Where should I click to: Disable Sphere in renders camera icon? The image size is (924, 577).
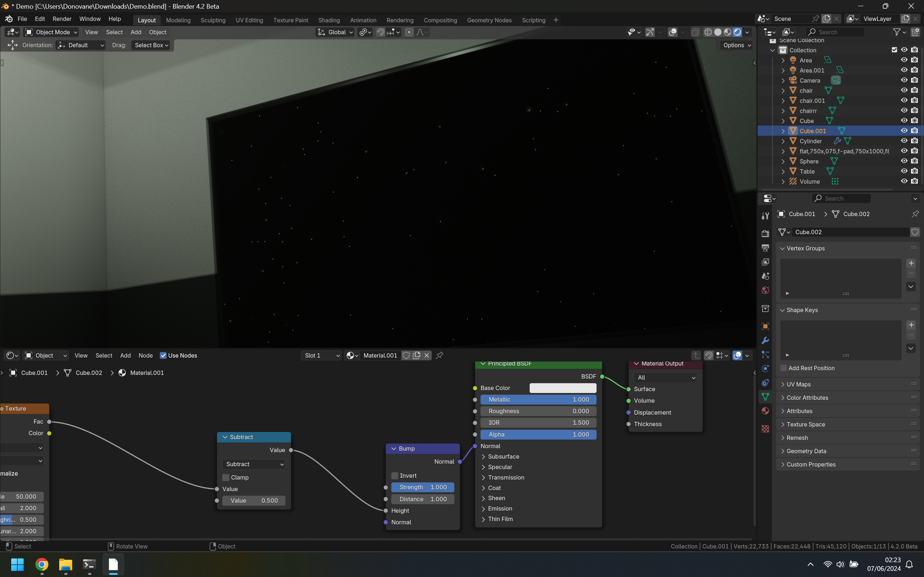(914, 161)
